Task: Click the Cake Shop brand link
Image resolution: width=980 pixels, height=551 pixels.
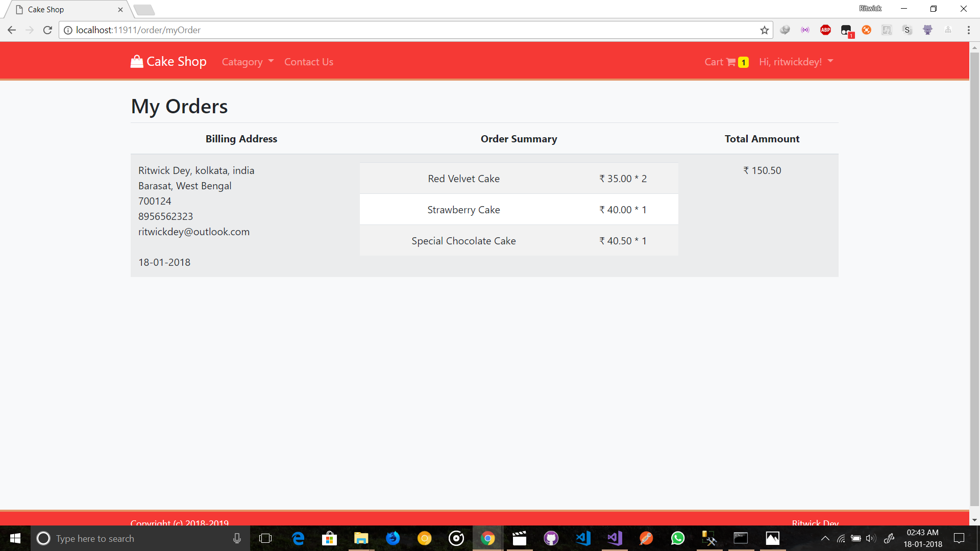Action: (x=176, y=62)
